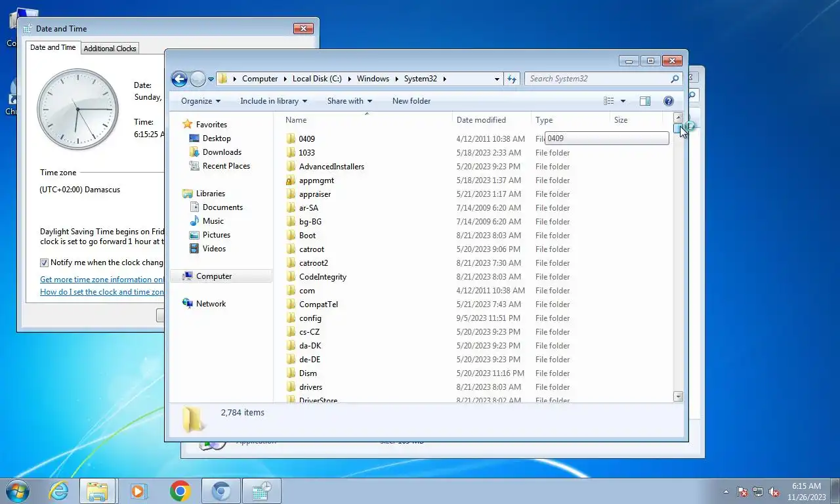Select Network in the navigation pane
The width and height of the screenshot is (840, 504).
(x=211, y=304)
